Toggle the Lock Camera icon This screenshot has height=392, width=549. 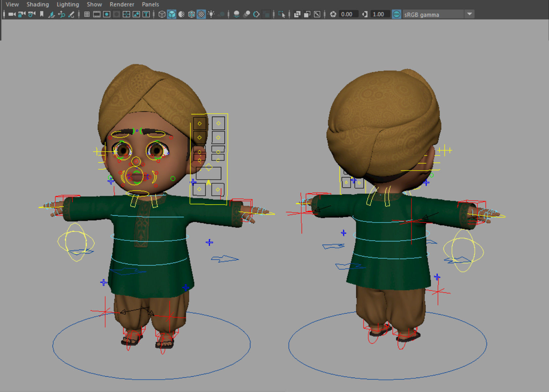pos(22,14)
